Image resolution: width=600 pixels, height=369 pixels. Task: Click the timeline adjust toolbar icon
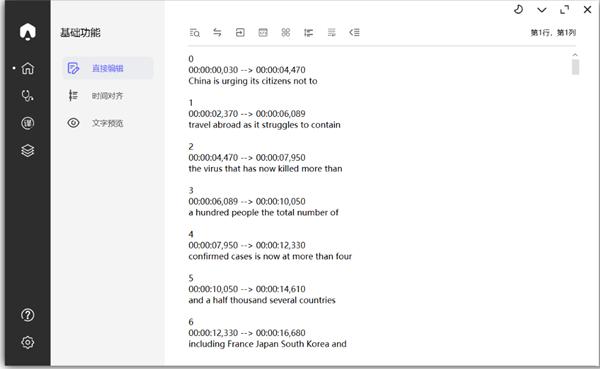click(x=308, y=33)
